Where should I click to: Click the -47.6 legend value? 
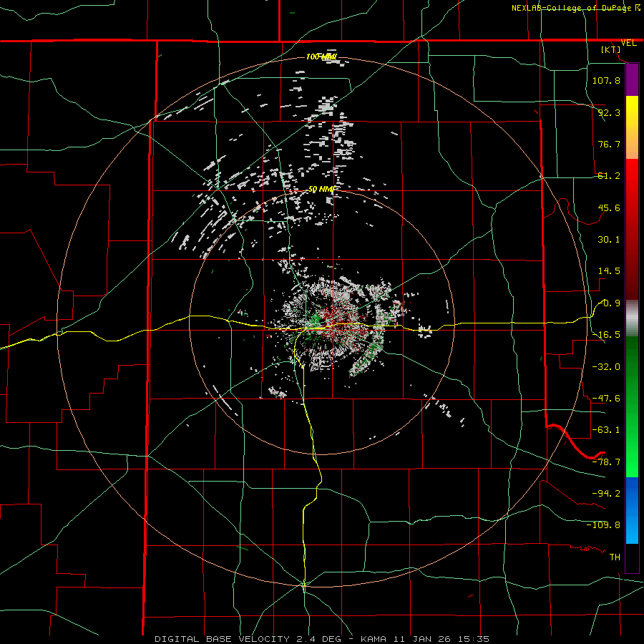[606, 399]
